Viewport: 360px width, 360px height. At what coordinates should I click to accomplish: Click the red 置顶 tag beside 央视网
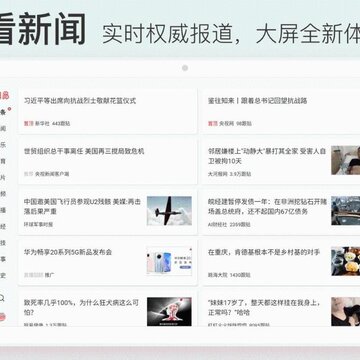(213, 124)
